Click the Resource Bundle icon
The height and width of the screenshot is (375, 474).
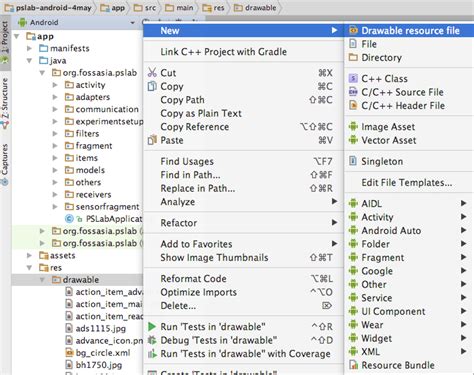coord(353,365)
